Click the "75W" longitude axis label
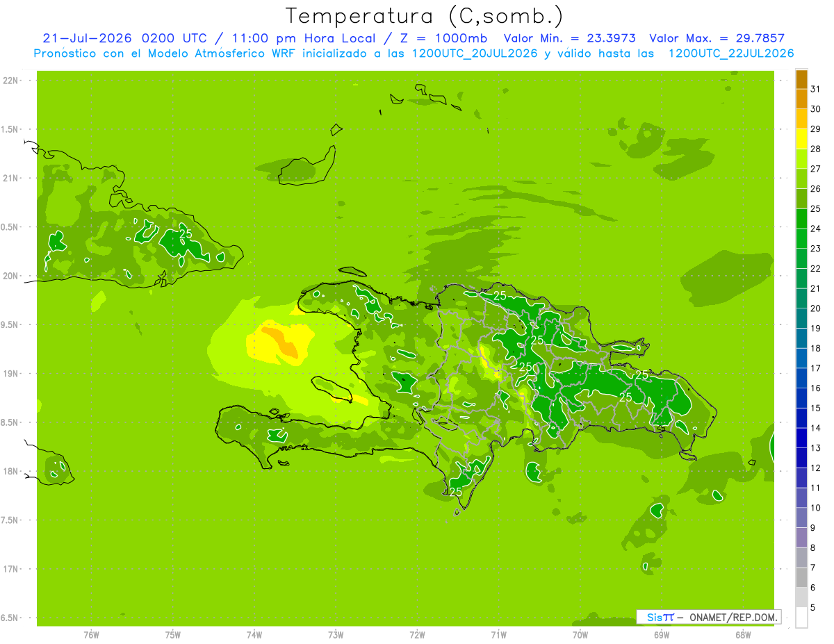 click(173, 634)
